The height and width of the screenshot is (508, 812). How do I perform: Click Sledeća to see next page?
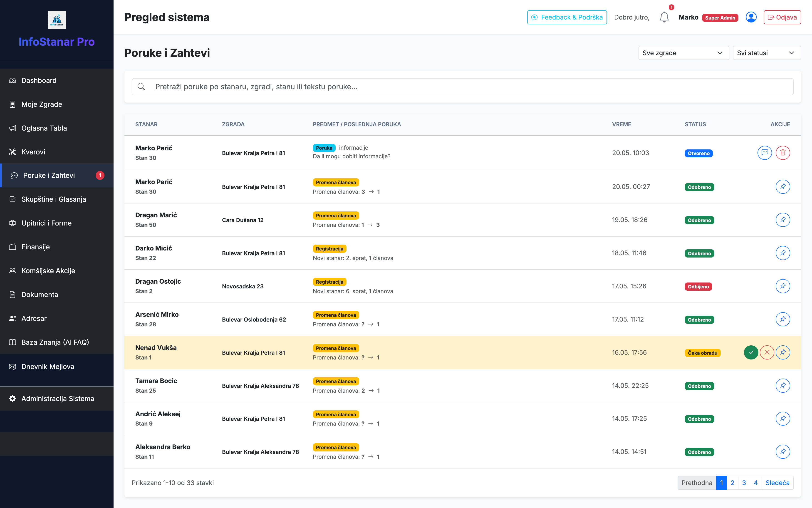coord(777,483)
